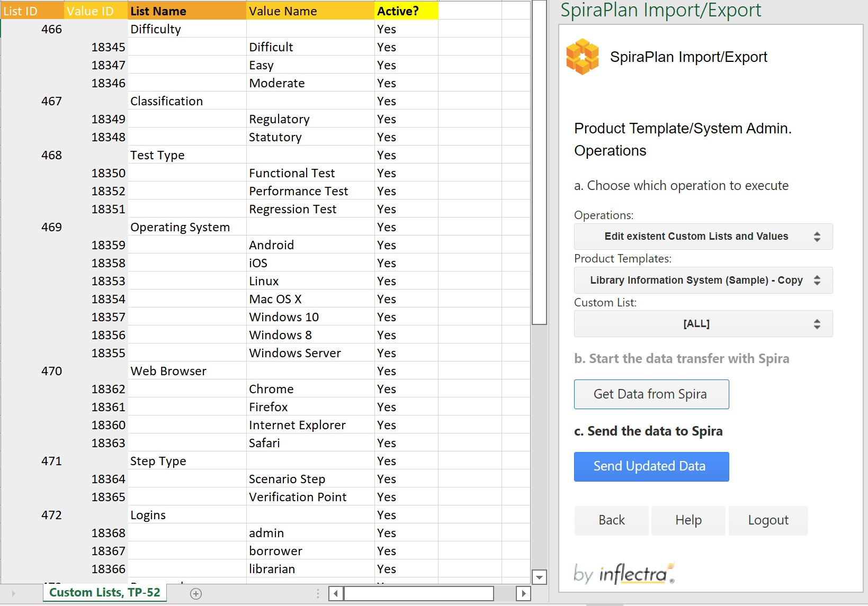Select the Firefox value cell

tap(310, 407)
